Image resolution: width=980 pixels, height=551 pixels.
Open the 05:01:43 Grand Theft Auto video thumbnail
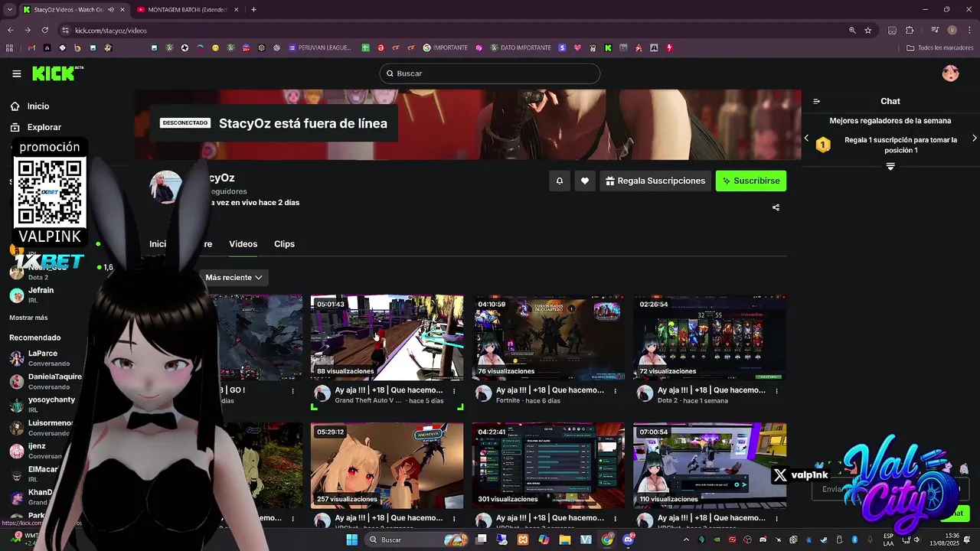point(387,337)
